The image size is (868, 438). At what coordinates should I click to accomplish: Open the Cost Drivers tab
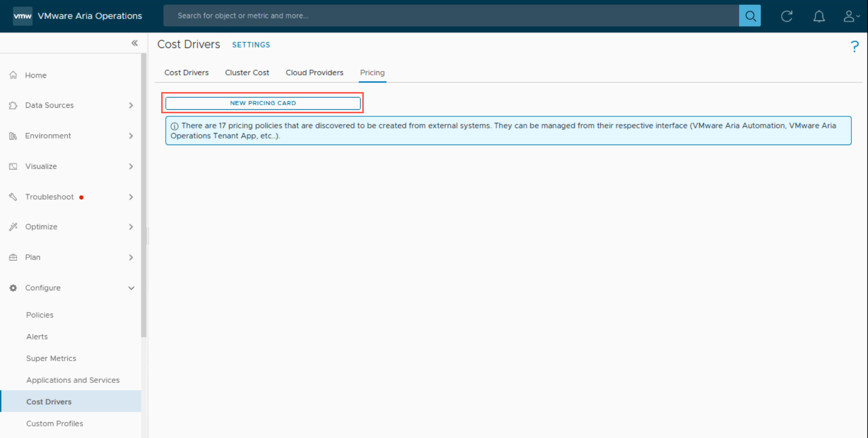pos(186,73)
